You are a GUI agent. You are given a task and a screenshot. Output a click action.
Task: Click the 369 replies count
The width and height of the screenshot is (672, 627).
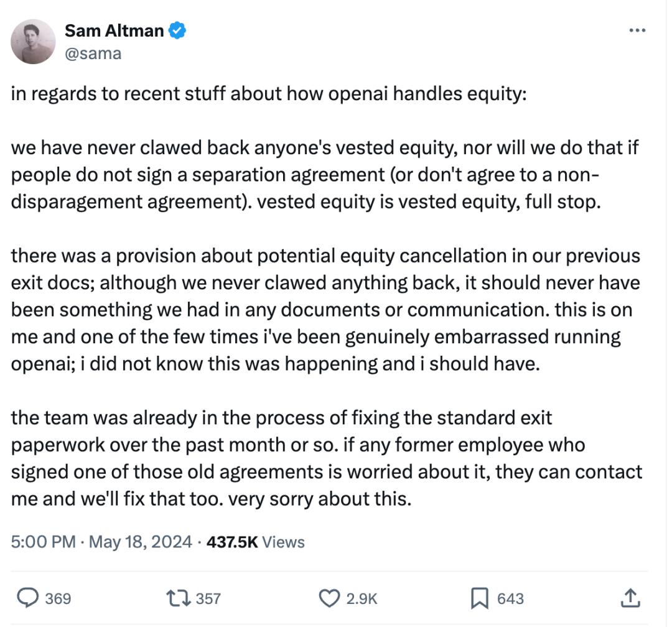tap(58, 599)
